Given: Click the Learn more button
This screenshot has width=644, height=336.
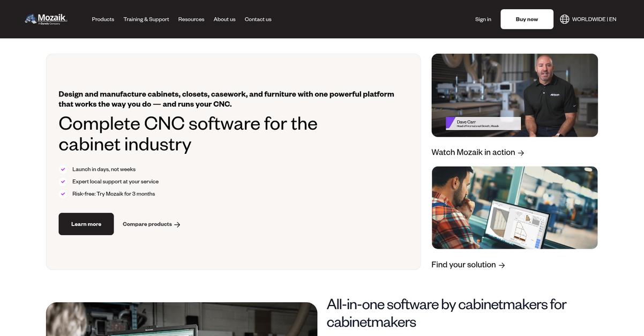Looking at the screenshot, I should click(x=86, y=224).
